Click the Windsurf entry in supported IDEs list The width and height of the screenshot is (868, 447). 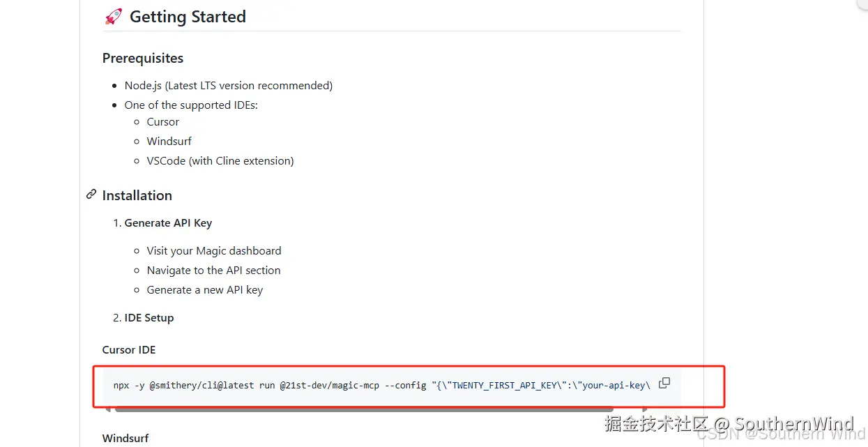click(x=169, y=141)
